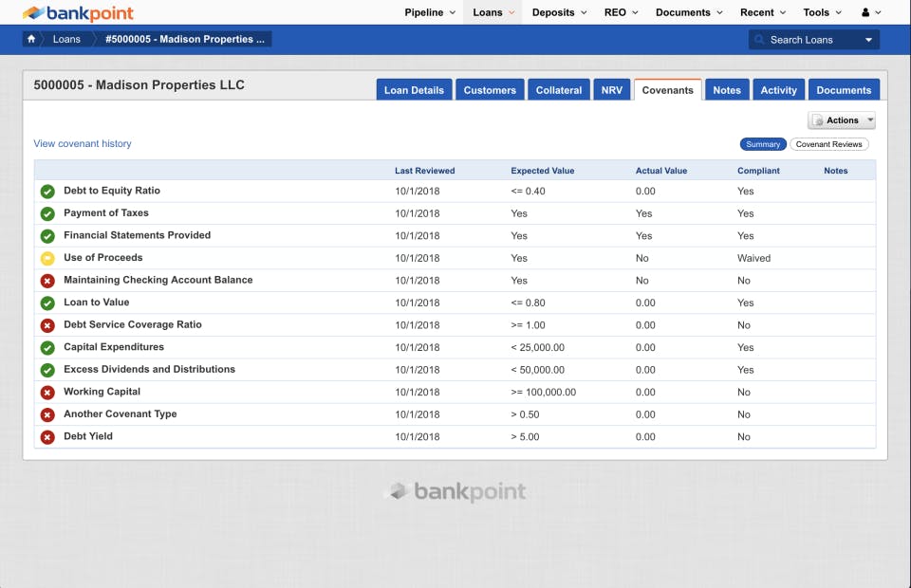Open the NRV tab
Viewport: 911px width, 588px height.
612,90
